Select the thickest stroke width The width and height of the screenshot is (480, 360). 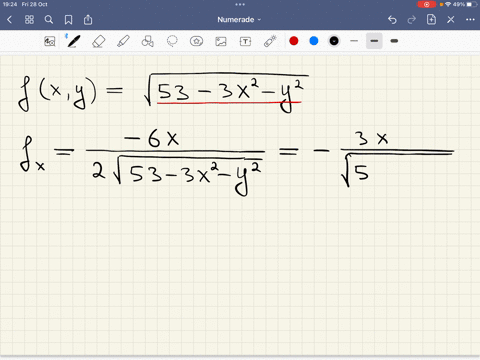(x=394, y=41)
